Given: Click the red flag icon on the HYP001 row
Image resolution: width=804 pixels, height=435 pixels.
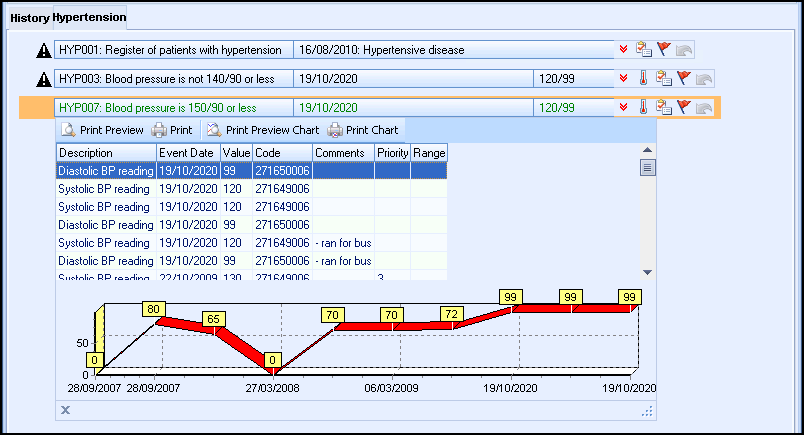Looking at the screenshot, I should click(x=664, y=49).
